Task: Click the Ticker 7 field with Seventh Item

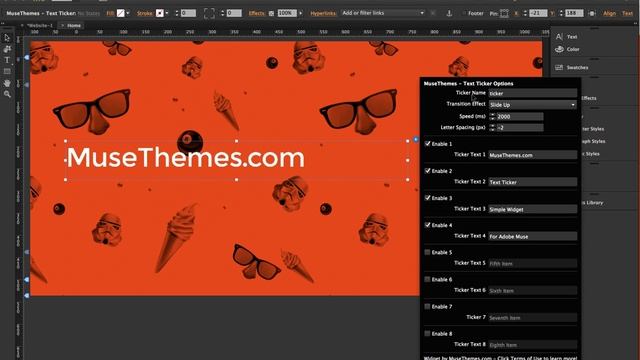Action: click(x=533, y=318)
